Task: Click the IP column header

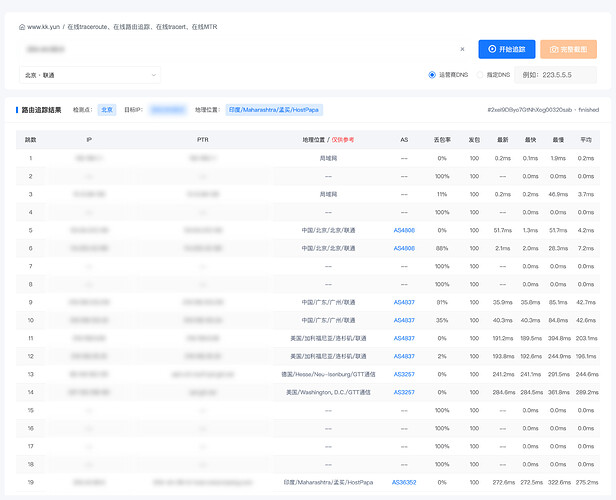Action: point(89,140)
